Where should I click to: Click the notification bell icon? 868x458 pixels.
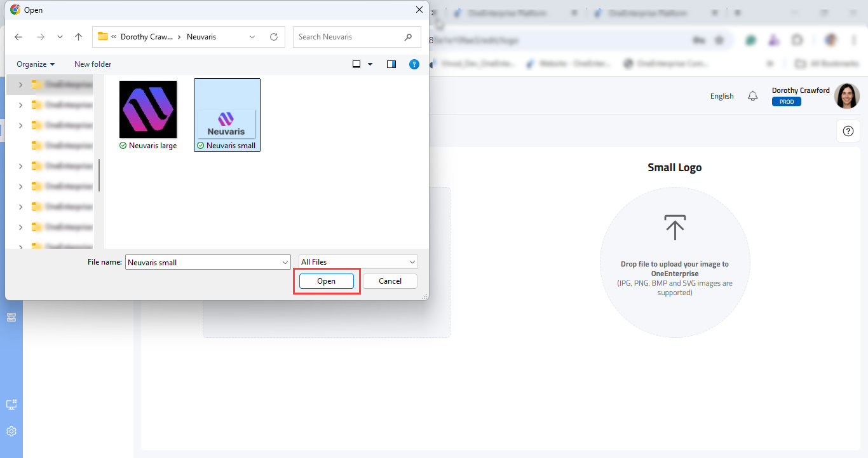click(x=753, y=96)
